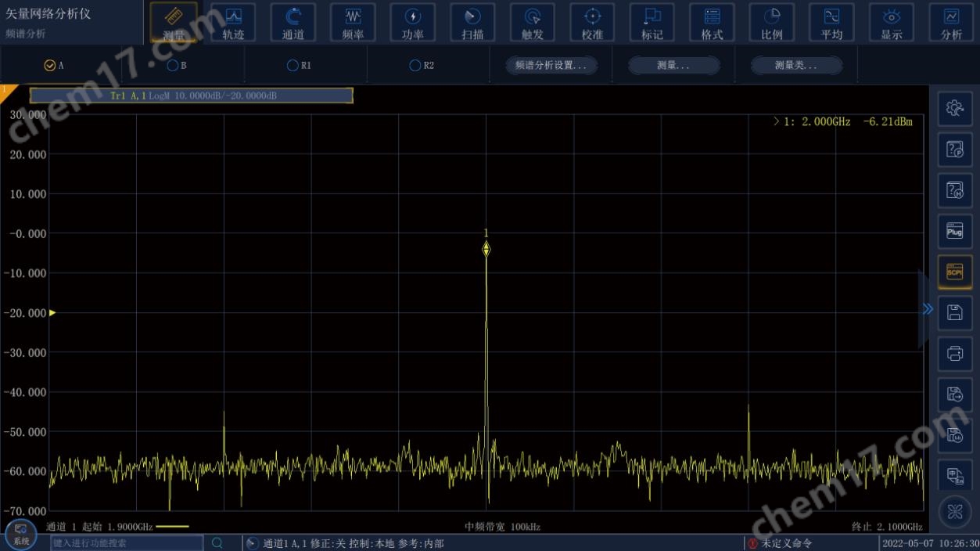Choose the R1 receiver radio button
980x551 pixels.
click(293, 66)
